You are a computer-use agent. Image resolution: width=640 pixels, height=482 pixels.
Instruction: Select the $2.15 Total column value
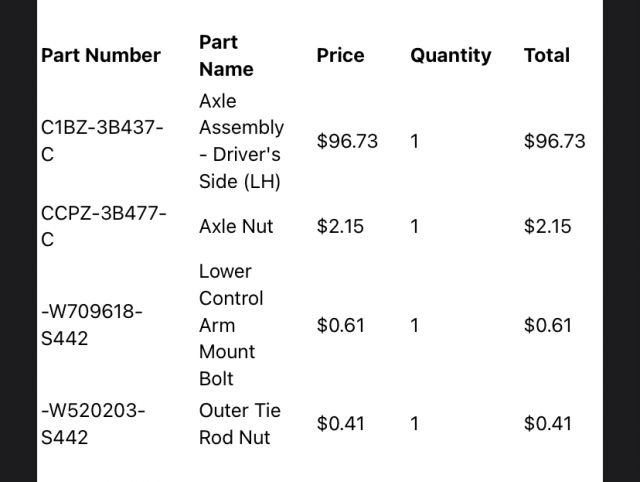tap(548, 226)
